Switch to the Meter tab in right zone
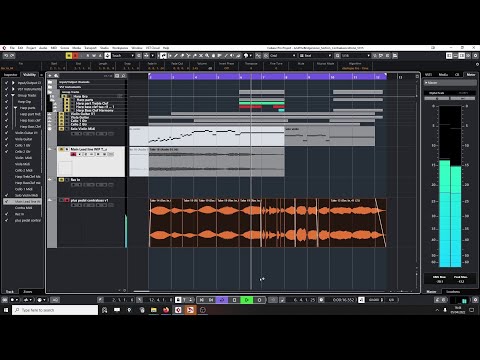480x360 pixels. point(471,75)
